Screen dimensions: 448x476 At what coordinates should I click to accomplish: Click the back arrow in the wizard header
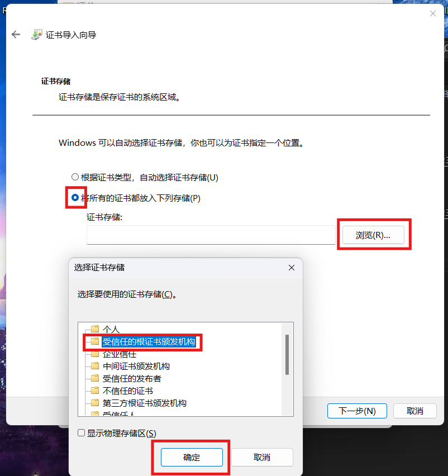pyautogui.click(x=16, y=35)
